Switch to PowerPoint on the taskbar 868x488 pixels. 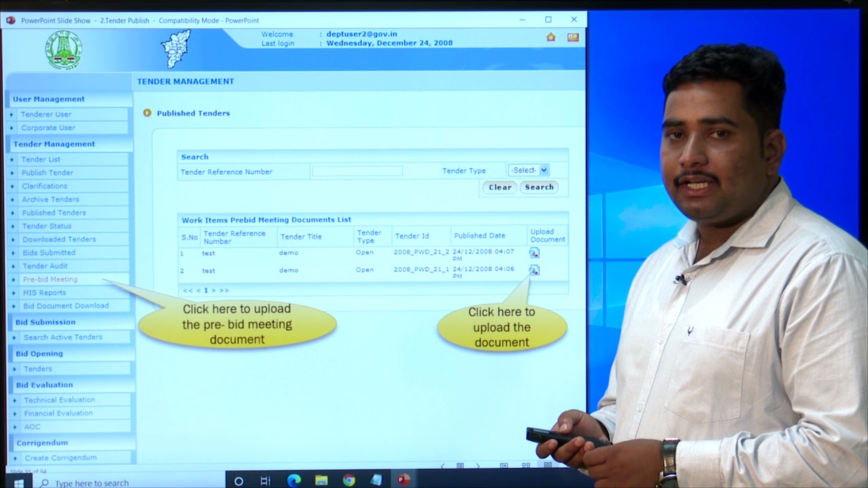(403, 480)
